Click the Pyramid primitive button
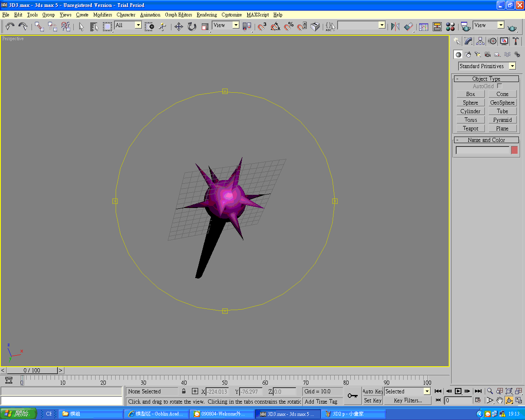The width and height of the screenshot is (525, 420). click(502, 120)
